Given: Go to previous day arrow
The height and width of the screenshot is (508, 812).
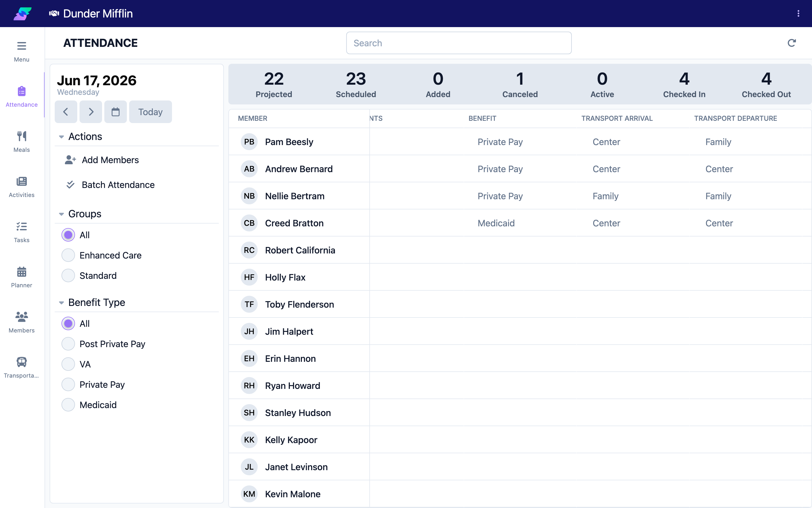Looking at the screenshot, I should pos(66,112).
